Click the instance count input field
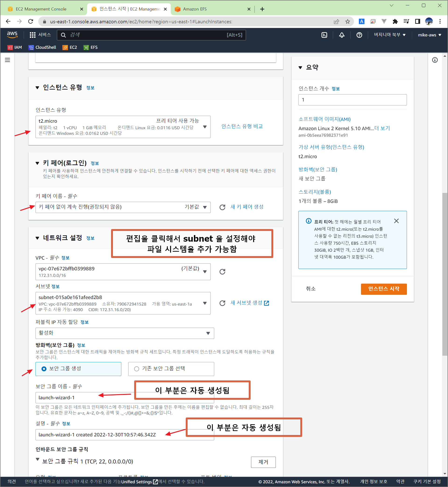This screenshot has height=487, width=448. 352,100
